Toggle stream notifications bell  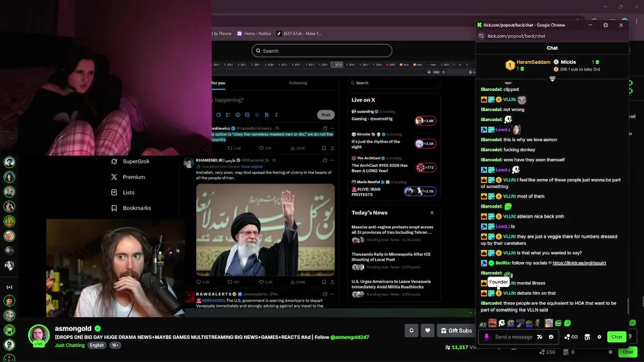coord(411,330)
